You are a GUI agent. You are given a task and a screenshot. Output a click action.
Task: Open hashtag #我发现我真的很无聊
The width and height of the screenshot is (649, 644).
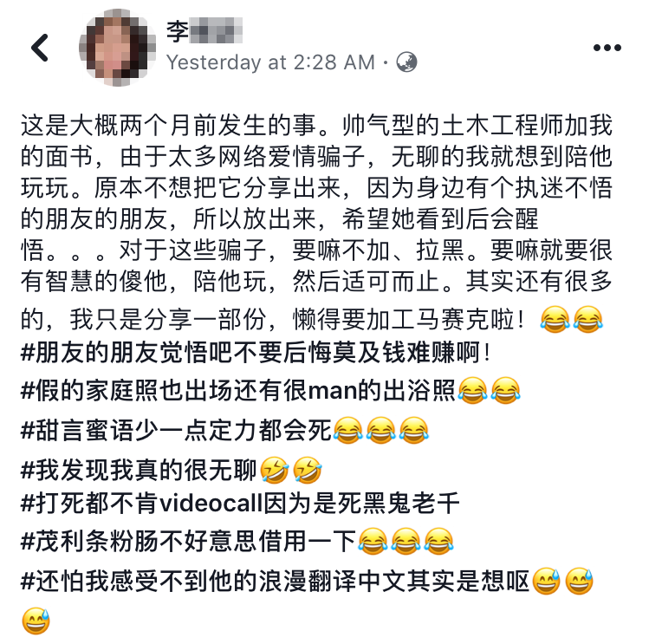click(x=139, y=470)
